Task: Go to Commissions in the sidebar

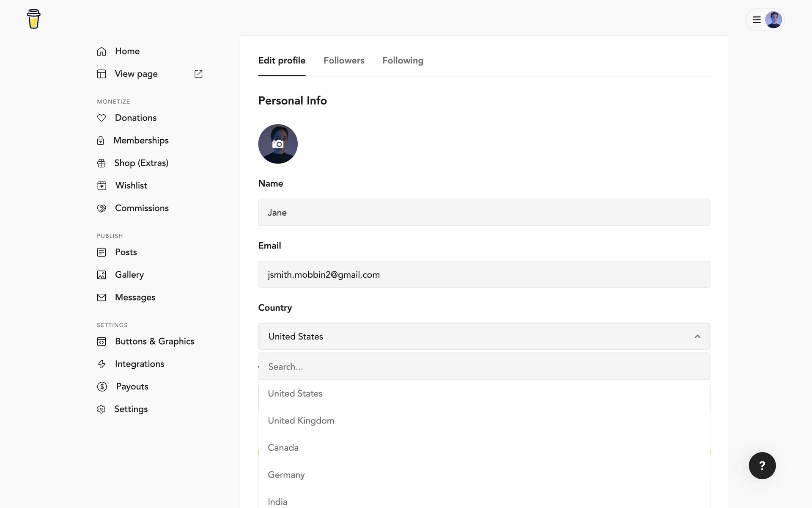Action: coord(142,208)
